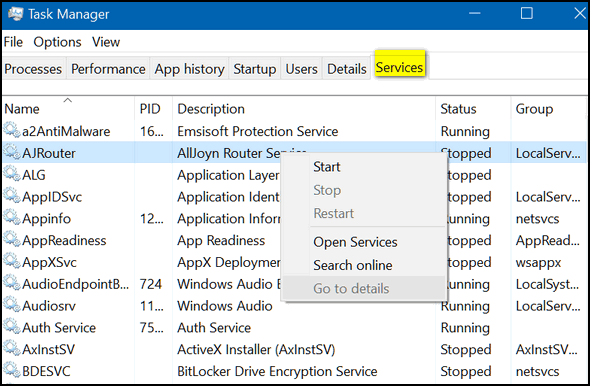The image size is (590, 386).
Task: Select the ALG service name
Action: (34, 175)
